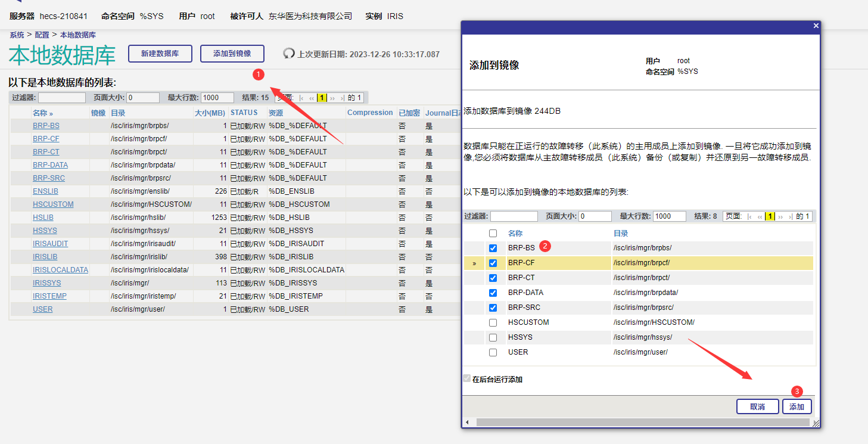Open the ENSLIB database link
The width and height of the screenshot is (868, 444).
click(x=45, y=191)
